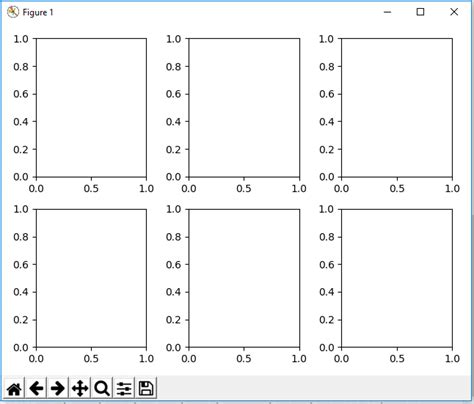Minimize the Figure 1 window
The height and width of the screenshot is (404, 474).
[x=387, y=12]
